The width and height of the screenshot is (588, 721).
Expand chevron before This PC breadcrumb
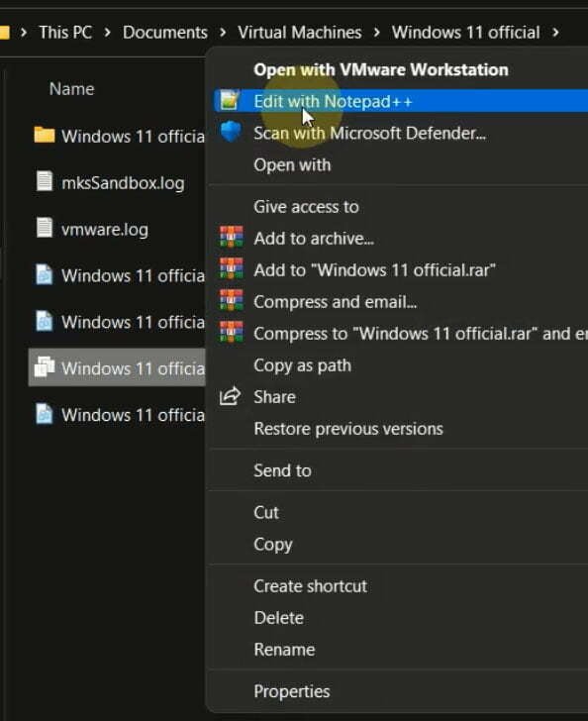pyautogui.click(x=24, y=33)
